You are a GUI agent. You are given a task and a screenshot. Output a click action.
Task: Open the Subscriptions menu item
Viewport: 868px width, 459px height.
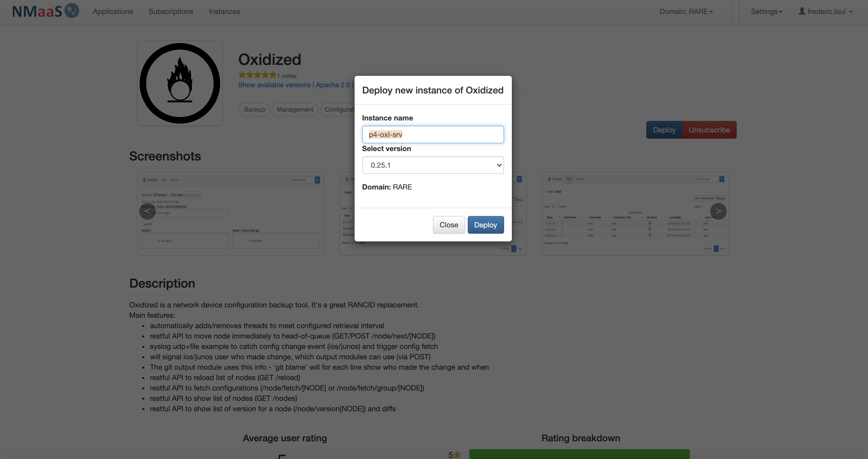click(x=171, y=11)
